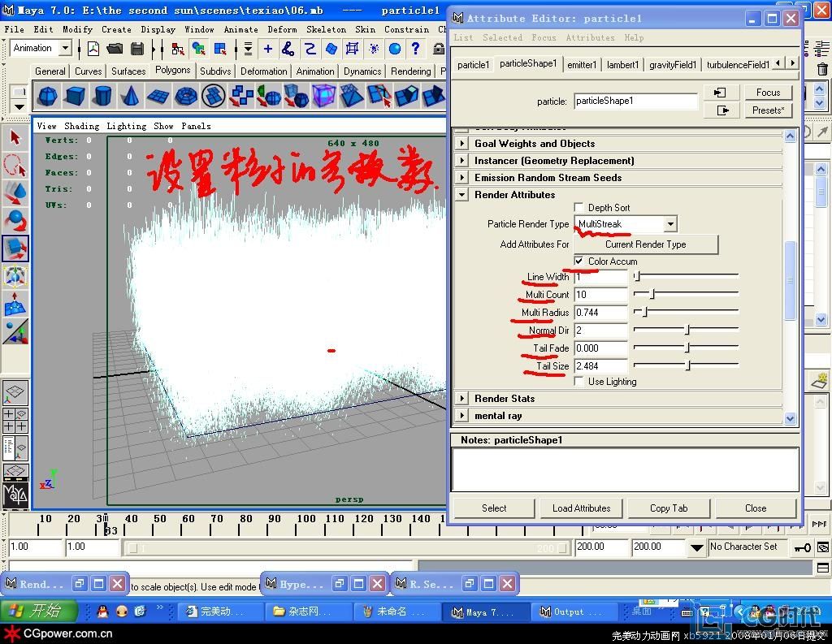Open scene with folder icon
This screenshot has height=644, width=832.
[115, 50]
